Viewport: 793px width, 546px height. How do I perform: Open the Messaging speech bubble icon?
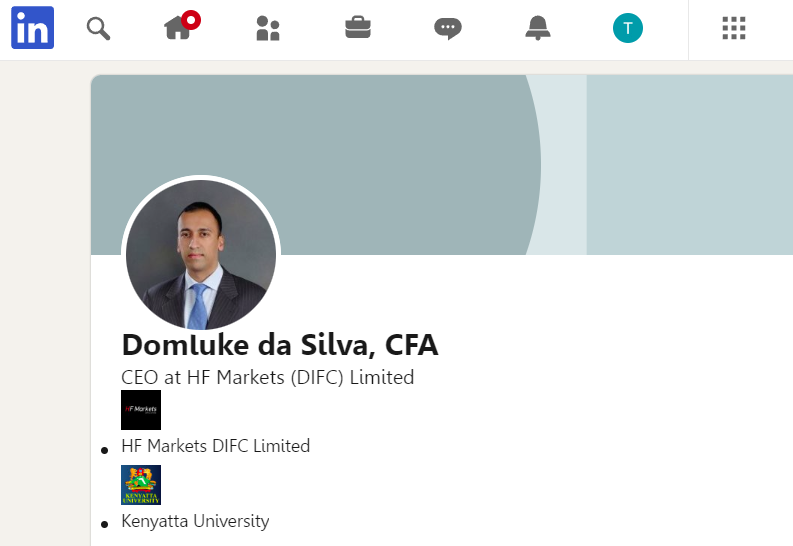coord(447,28)
